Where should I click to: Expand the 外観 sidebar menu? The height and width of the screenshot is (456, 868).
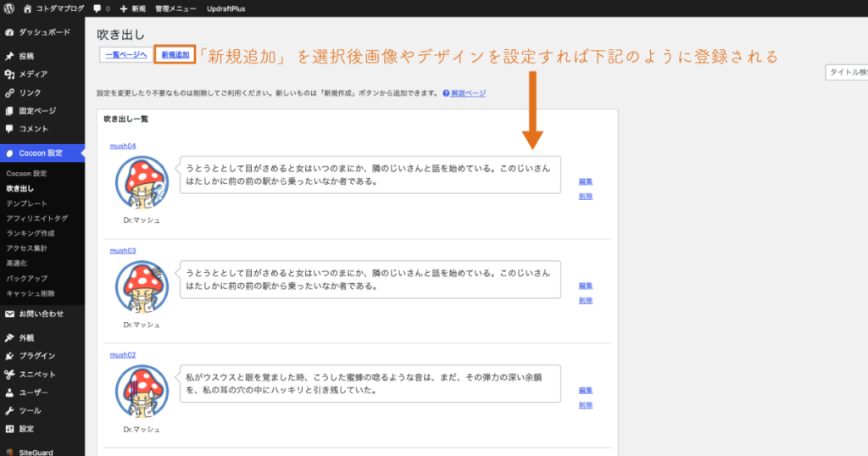point(27,337)
